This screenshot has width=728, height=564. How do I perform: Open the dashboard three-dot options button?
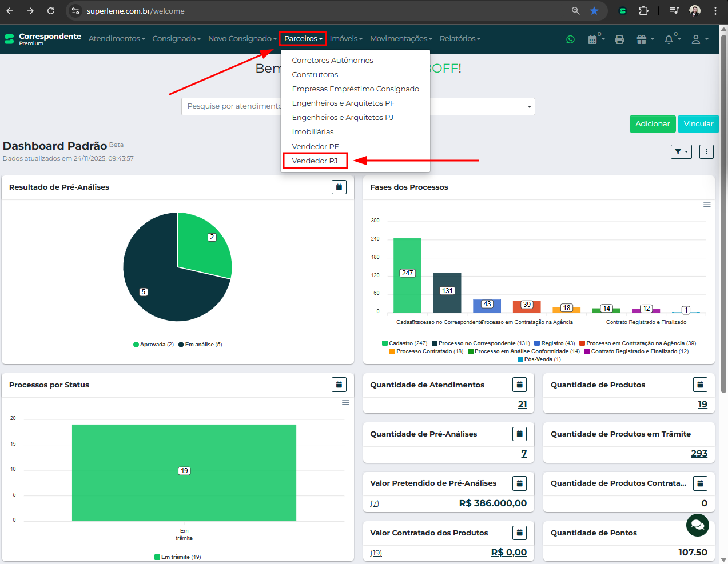click(x=706, y=151)
